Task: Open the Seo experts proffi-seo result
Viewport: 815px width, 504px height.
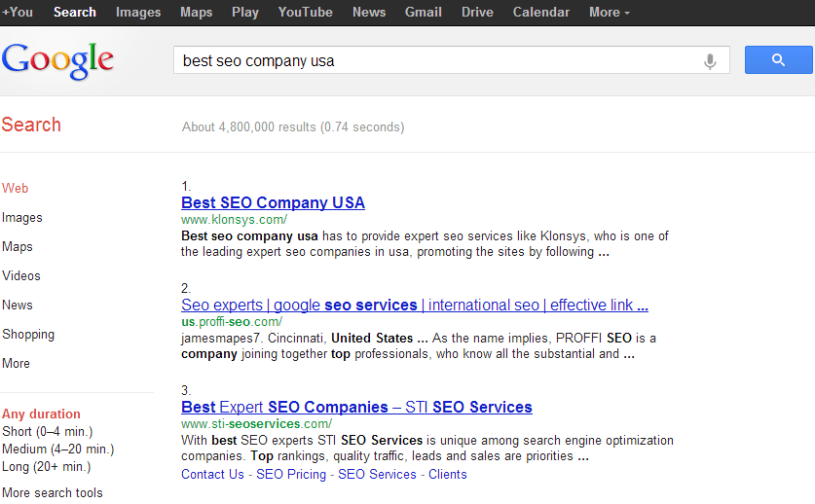Action: click(x=415, y=305)
